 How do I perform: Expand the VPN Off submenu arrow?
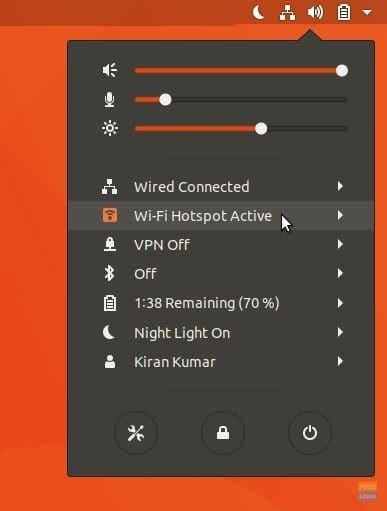[340, 244]
